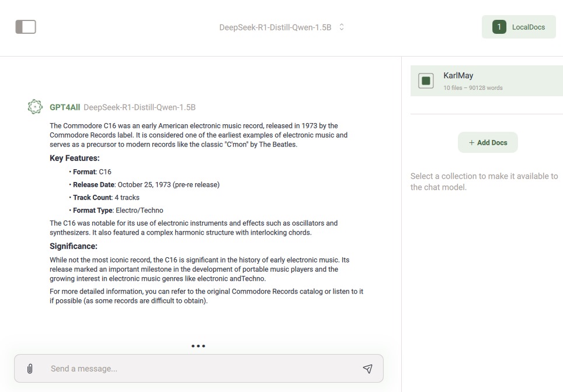Click the send message paper-plane icon
The width and height of the screenshot is (563, 392).
click(367, 369)
